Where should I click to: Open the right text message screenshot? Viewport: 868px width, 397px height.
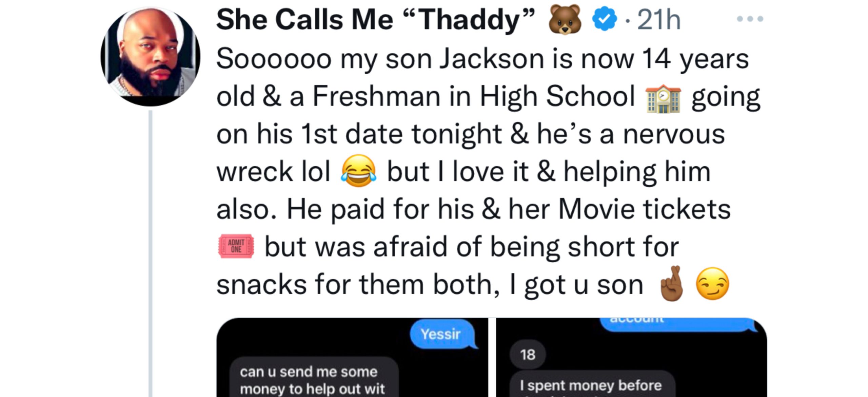(x=631, y=357)
